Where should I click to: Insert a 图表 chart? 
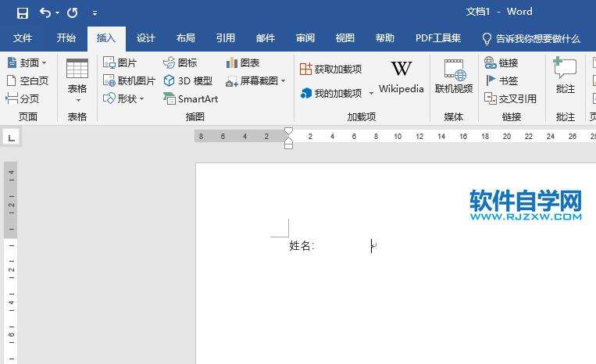click(242, 62)
